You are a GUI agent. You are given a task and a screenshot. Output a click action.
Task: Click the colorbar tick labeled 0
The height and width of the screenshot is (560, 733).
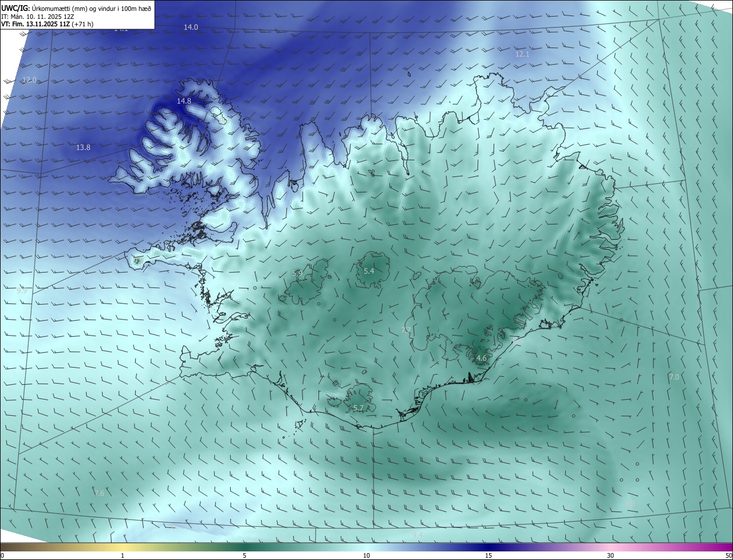[x=2, y=555]
